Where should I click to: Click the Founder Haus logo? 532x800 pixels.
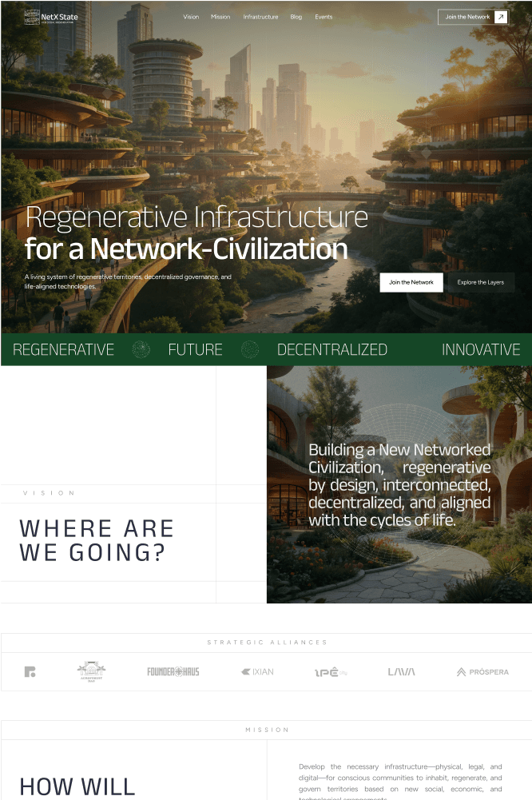pos(173,671)
